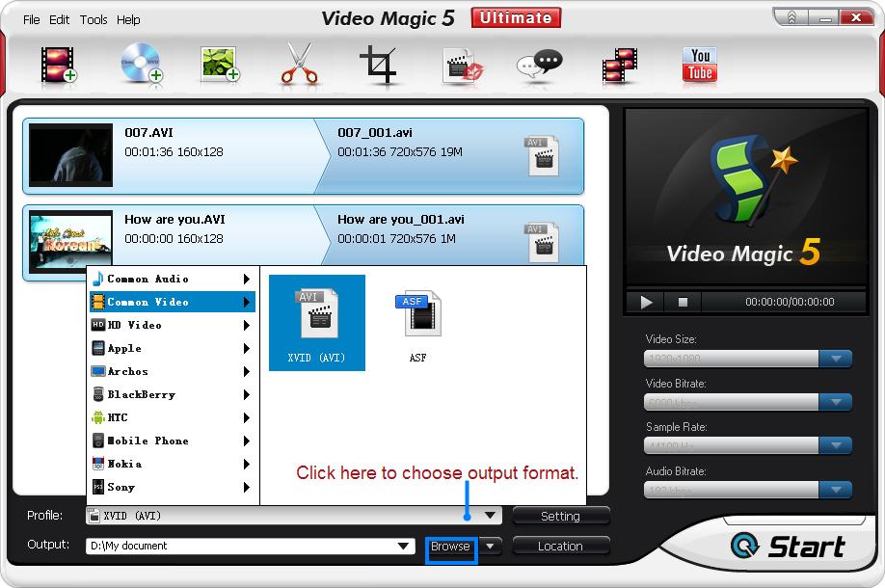
Task: Click the Ultimate edition badge
Action: tap(516, 17)
